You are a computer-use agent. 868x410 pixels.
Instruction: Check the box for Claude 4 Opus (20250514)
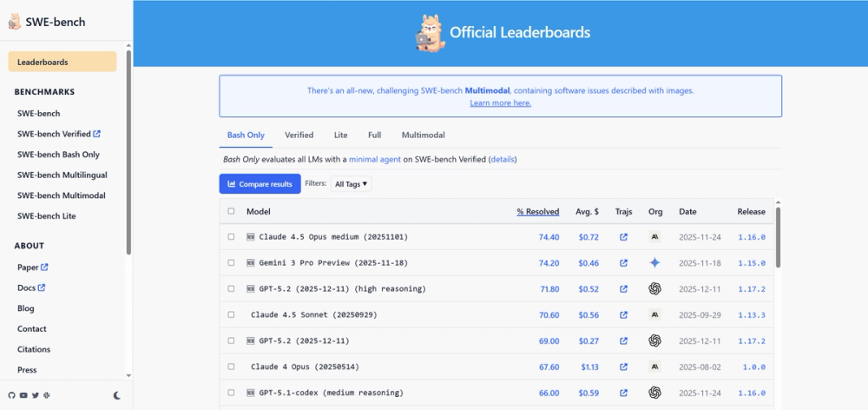(x=231, y=367)
